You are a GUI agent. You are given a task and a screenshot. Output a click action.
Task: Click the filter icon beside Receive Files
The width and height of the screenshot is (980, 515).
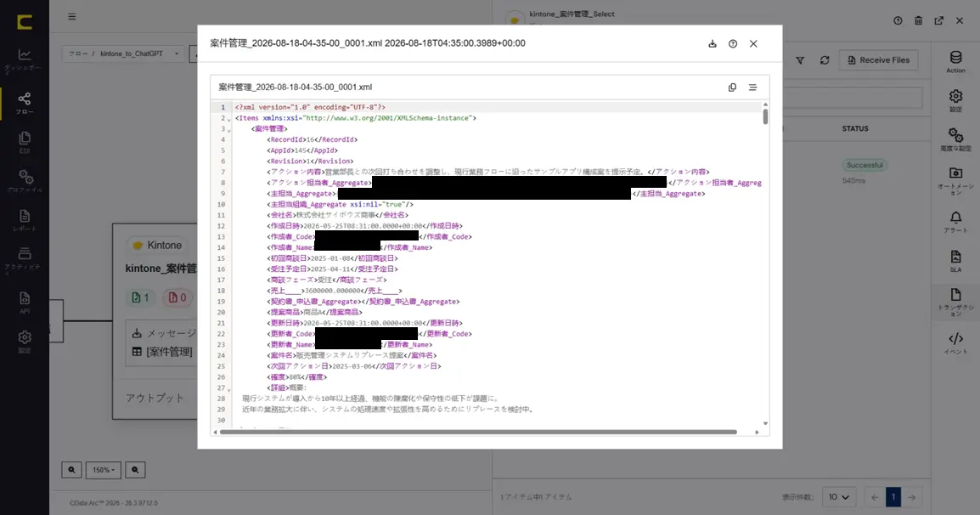tap(800, 60)
